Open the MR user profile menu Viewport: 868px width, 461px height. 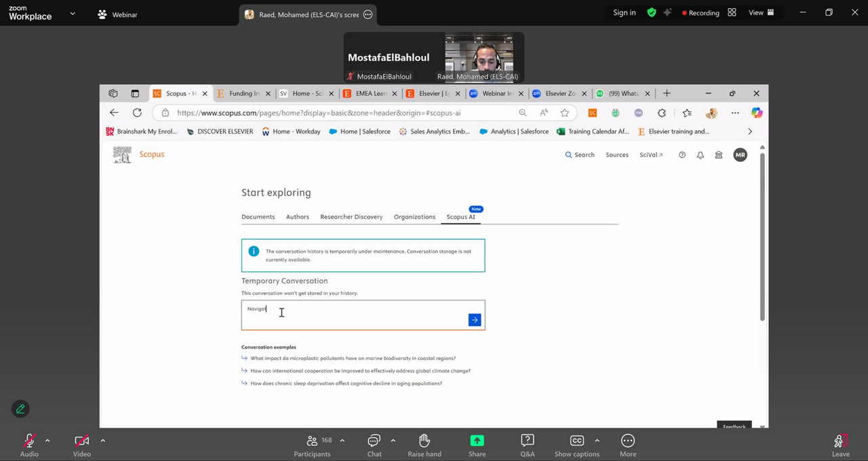pos(741,155)
